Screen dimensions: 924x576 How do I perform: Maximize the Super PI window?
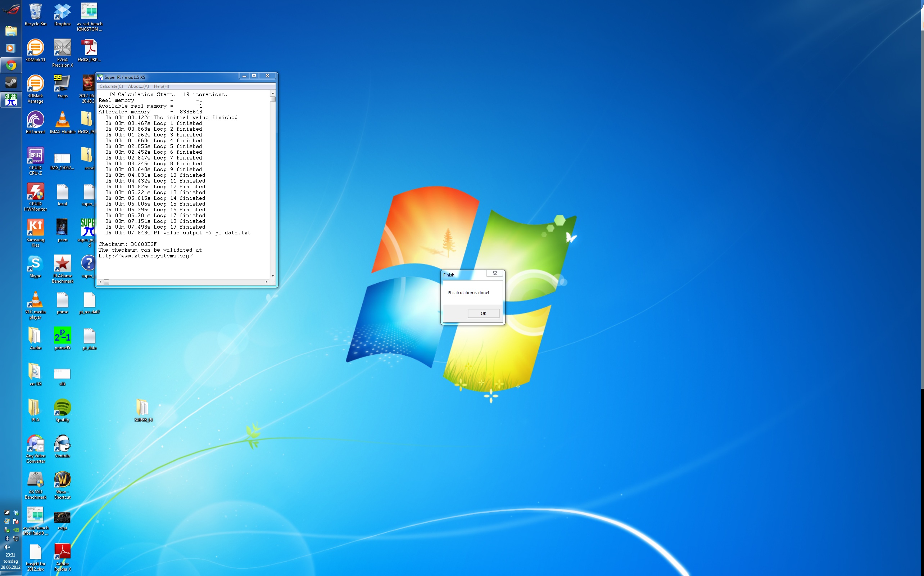254,76
